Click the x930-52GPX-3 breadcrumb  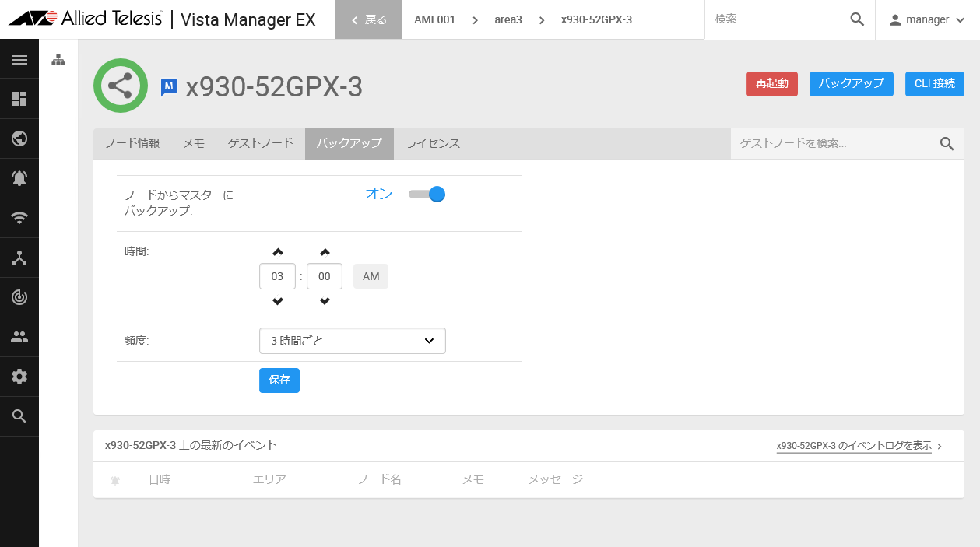click(596, 19)
